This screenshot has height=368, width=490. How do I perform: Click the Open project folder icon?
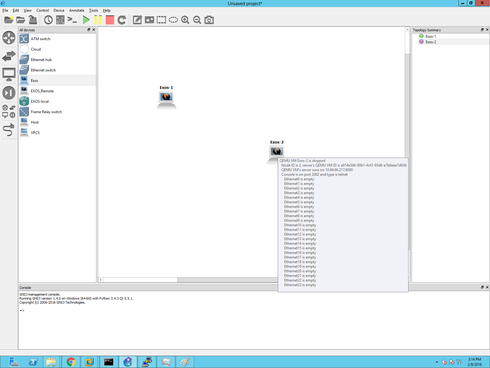click(x=20, y=20)
